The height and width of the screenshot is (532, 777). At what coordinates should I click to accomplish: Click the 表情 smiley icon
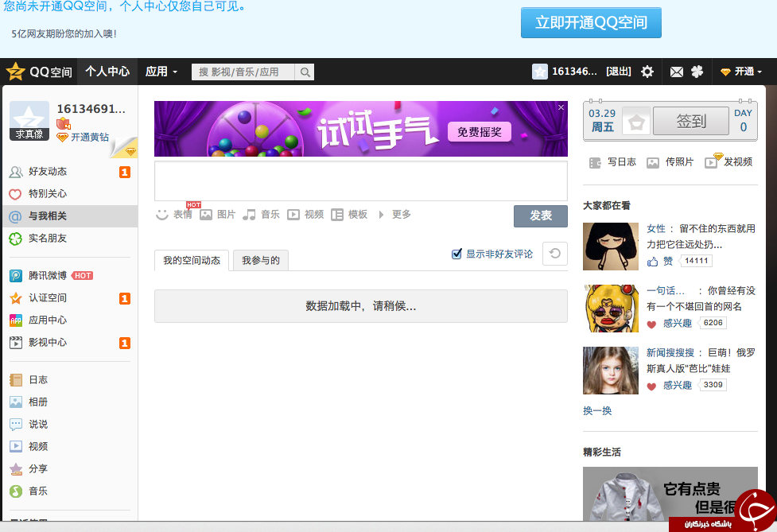tap(161, 215)
